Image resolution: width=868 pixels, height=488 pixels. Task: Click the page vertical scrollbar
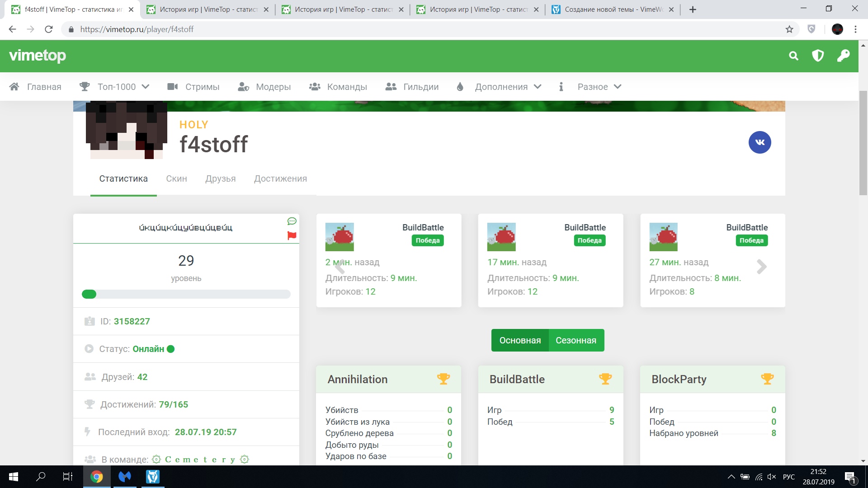click(863, 143)
